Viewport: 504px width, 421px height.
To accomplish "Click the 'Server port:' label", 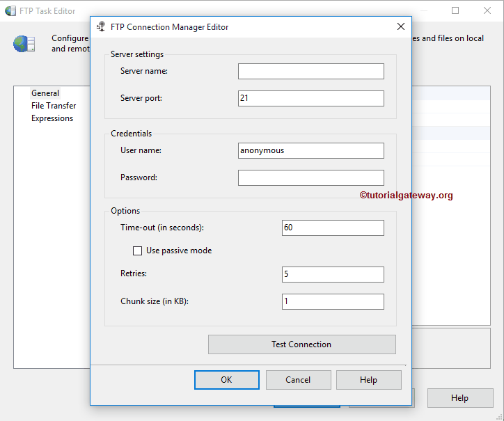I will [x=141, y=98].
